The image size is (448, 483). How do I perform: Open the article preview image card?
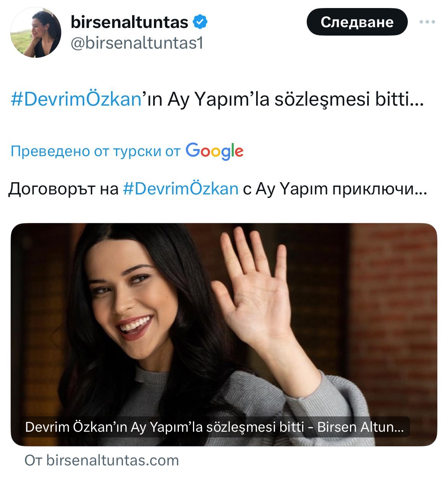[224, 335]
